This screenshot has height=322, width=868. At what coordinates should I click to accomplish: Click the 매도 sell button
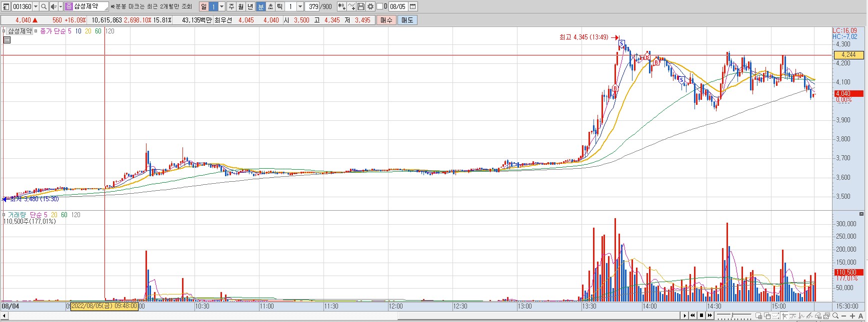407,20
